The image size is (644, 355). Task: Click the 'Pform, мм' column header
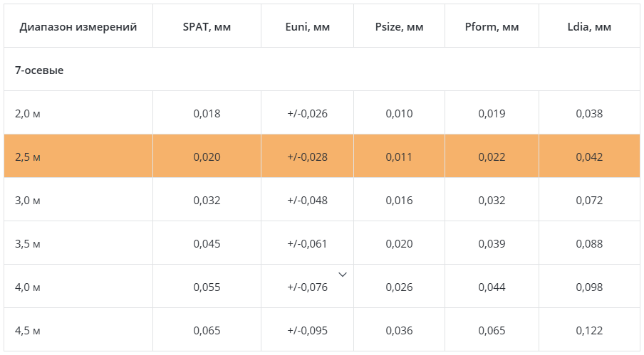click(x=492, y=27)
